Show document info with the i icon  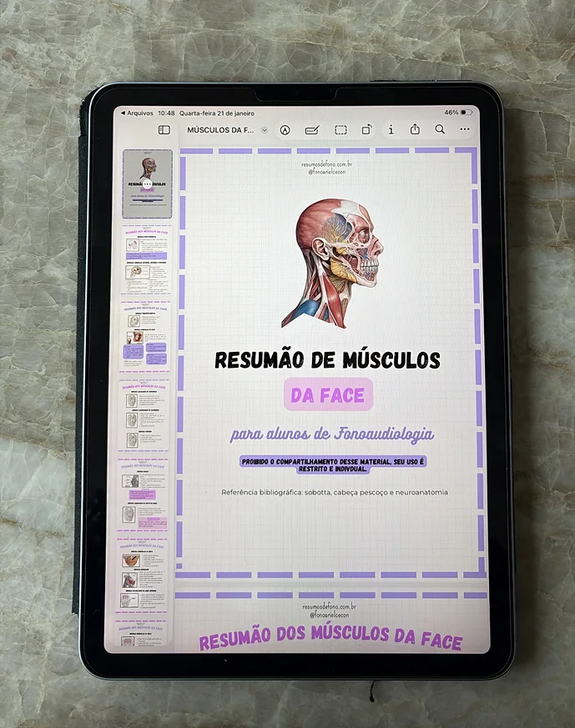(391, 129)
